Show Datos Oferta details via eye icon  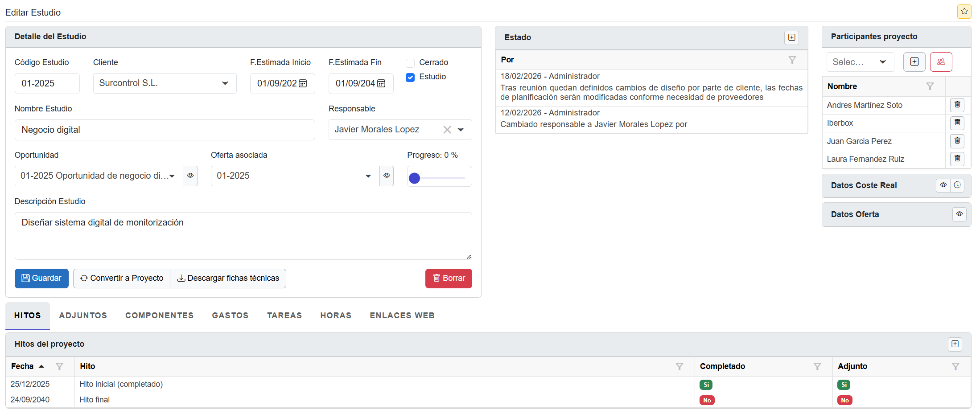pos(959,214)
